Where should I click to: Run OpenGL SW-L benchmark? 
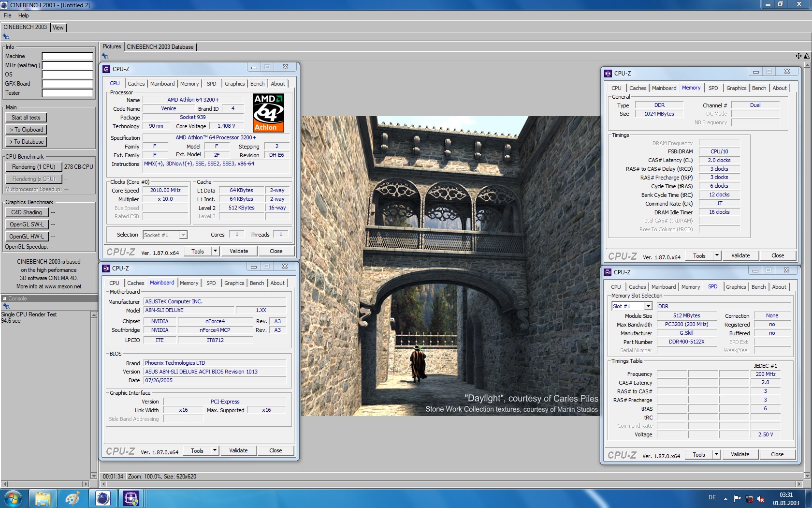27,224
